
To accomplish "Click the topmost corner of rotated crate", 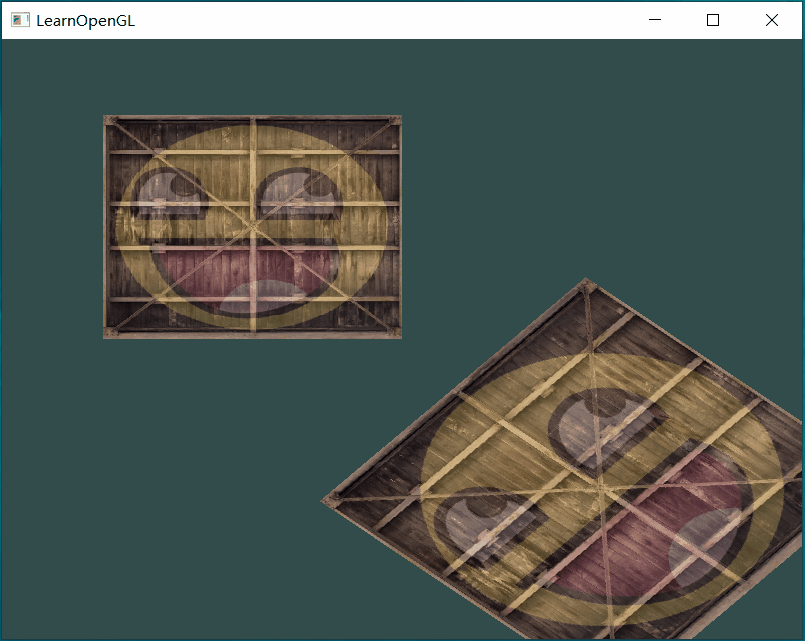I will coord(586,284).
